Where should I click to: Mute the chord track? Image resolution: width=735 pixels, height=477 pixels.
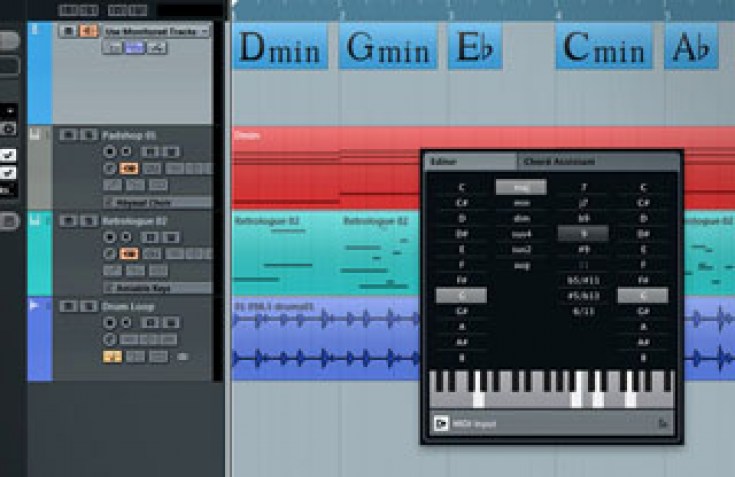pos(68,31)
